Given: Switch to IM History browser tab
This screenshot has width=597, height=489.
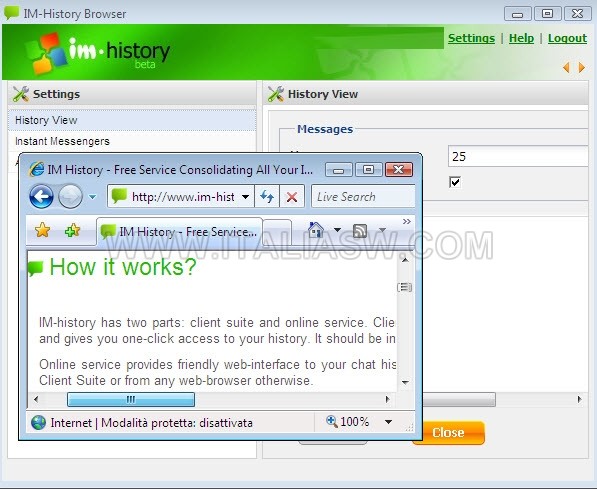Looking at the screenshot, I should coord(180,232).
